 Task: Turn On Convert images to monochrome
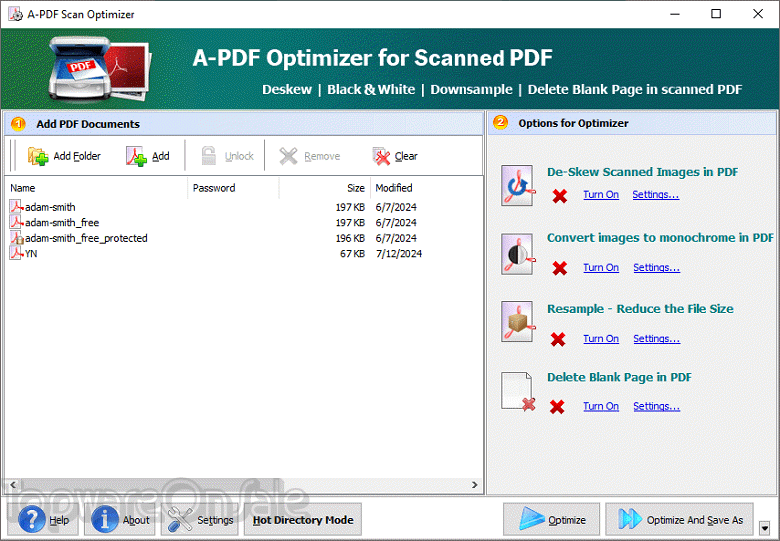point(601,268)
